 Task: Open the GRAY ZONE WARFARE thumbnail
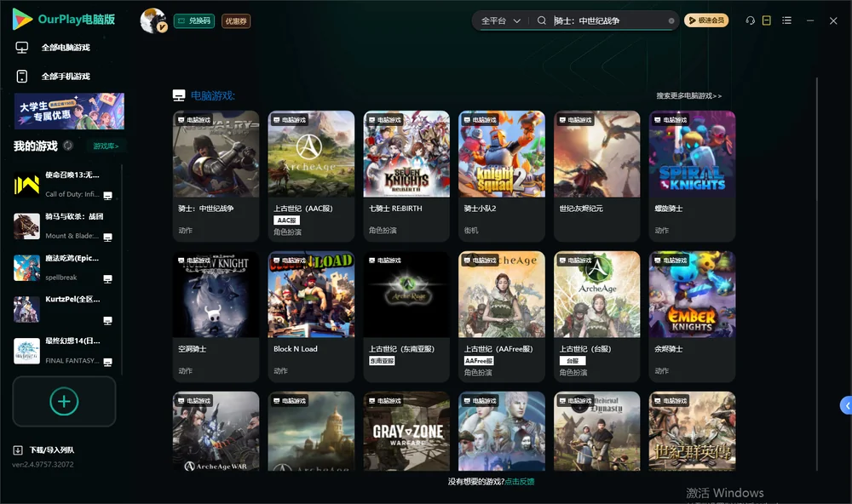click(406, 432)
